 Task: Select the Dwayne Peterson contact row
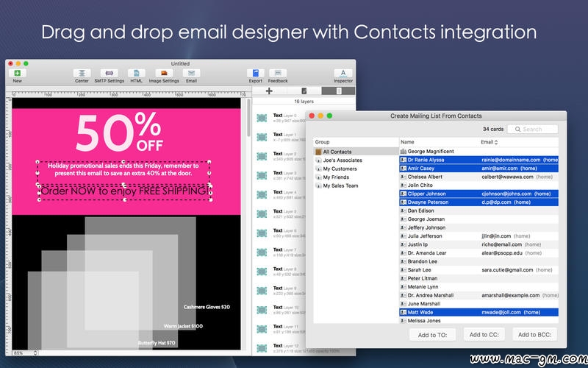point(479,202)
